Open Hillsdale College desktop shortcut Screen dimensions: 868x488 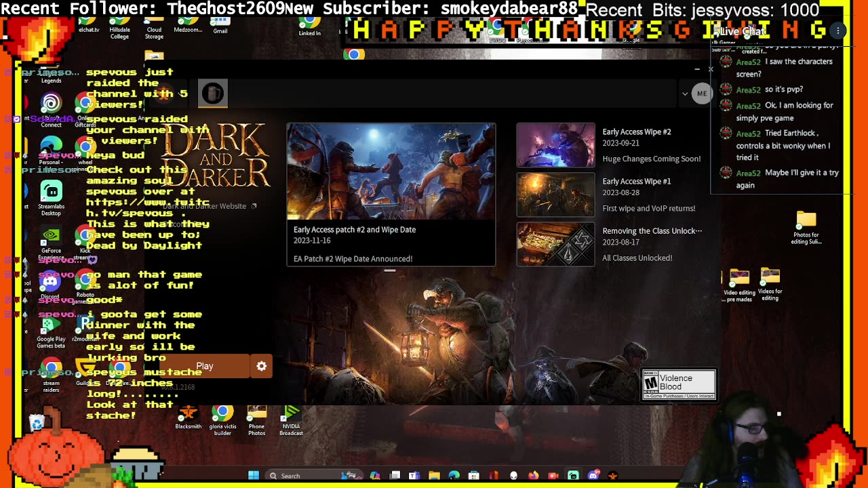click(119, 28)
